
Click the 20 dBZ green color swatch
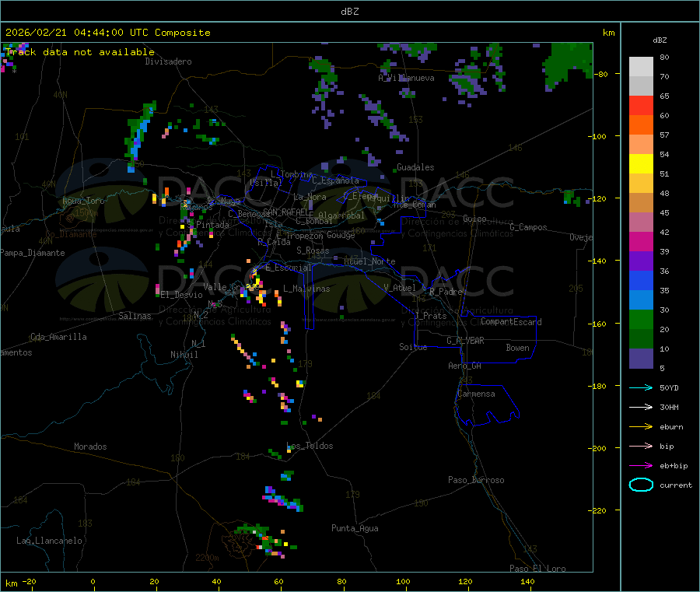pyautogui.click(x=641, y=319)
